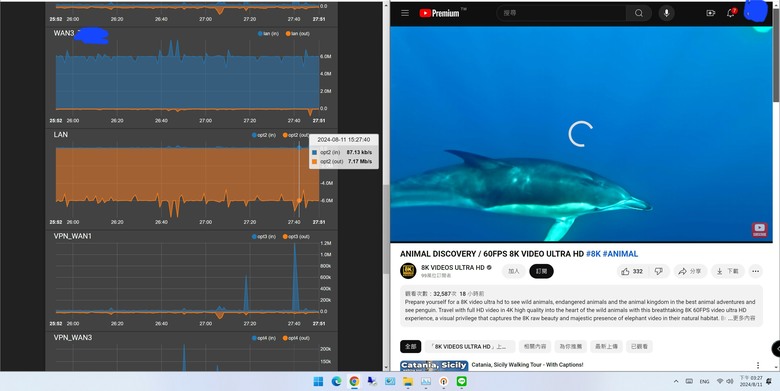Click the YouTube search input field
The image size is (780, 391).
pyautogui.click(x=561, y=13)
